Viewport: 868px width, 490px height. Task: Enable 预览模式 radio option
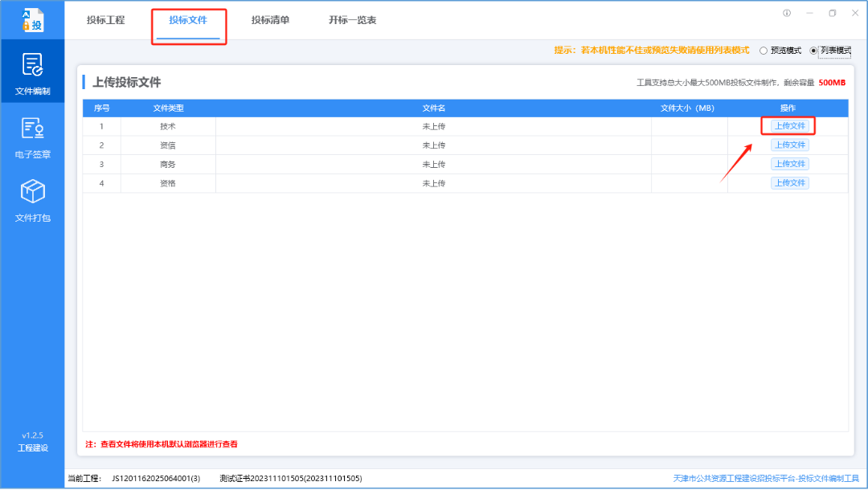[764, 50]
